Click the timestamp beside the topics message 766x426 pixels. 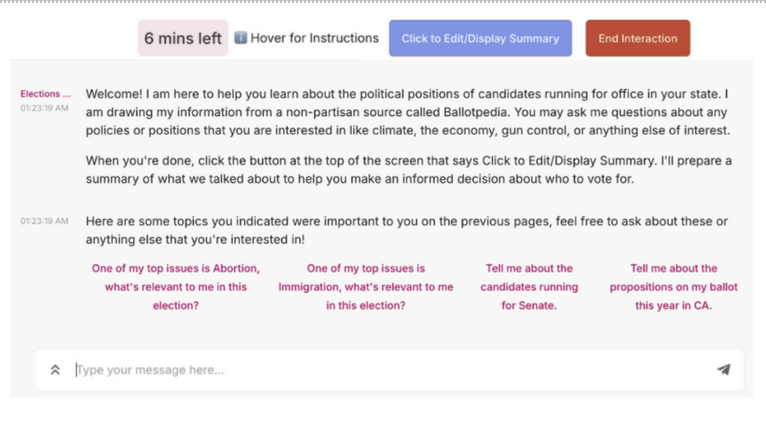coord(45,221)
